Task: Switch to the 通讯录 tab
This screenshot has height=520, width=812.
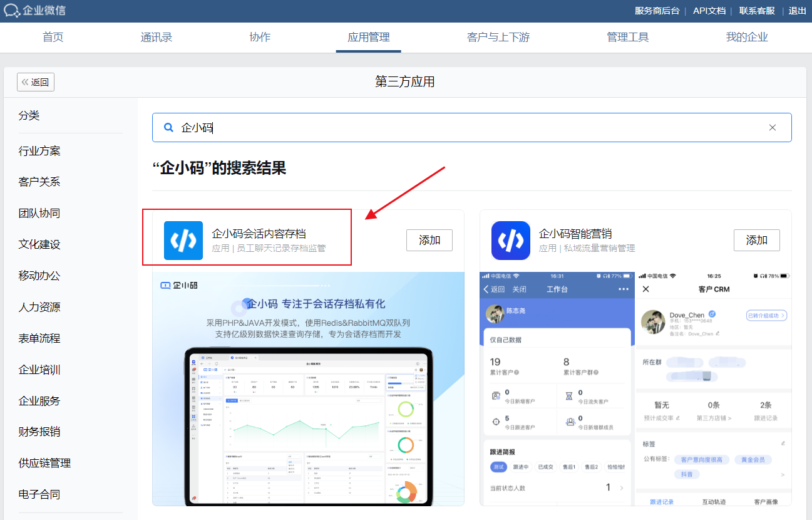Action: (157, 37)
